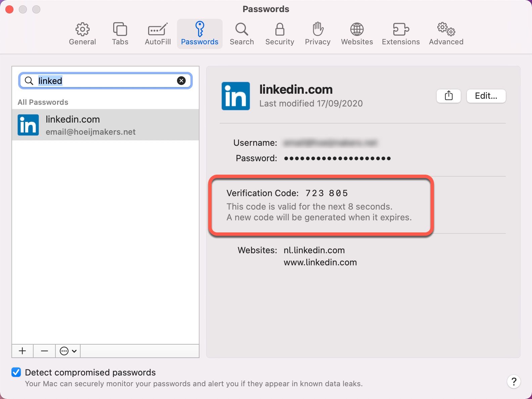Viewport: 532px width, 399px height.
Task: Go to the Privacy preferences pane
Action: pyautogui.click(x=317, y=34)
